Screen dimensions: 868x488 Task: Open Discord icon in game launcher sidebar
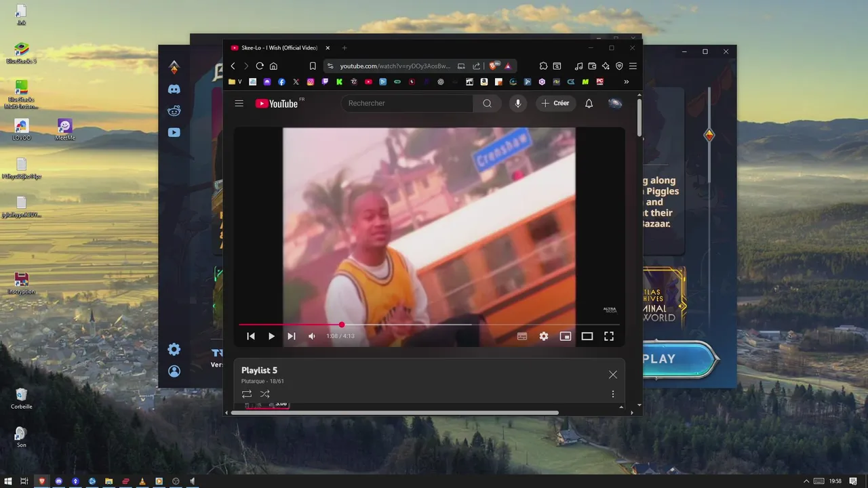[174, 89]
